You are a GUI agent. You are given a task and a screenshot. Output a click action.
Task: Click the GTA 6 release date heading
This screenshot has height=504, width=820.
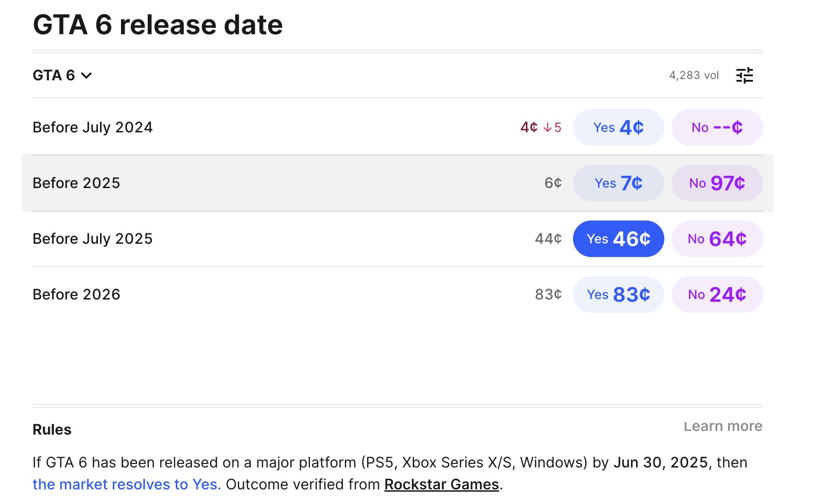[x=158, y=25]
